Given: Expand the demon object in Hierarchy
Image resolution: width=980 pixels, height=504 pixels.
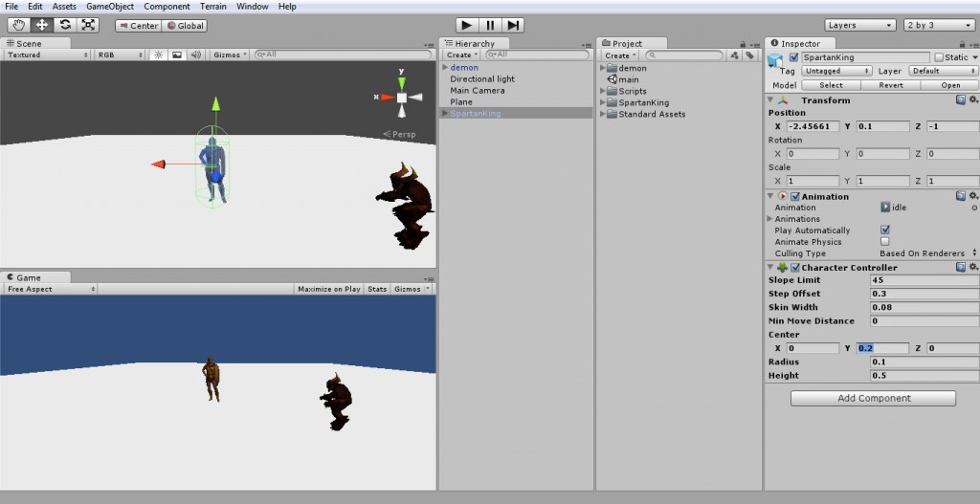Looking at the screenshot, I should (445, 68).
